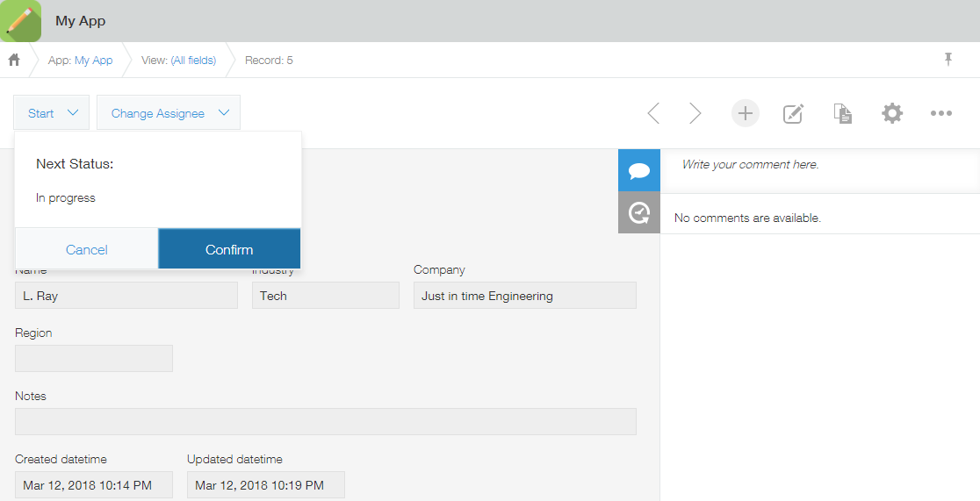Click the Company field label
Image resolution: width=980 pixels, height=501 pixels.
tap(439, 270)
